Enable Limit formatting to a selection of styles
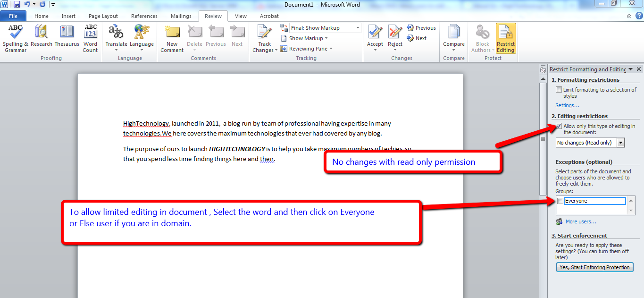The width and height of the screenshot is (644, 298). tap(559, 90)
